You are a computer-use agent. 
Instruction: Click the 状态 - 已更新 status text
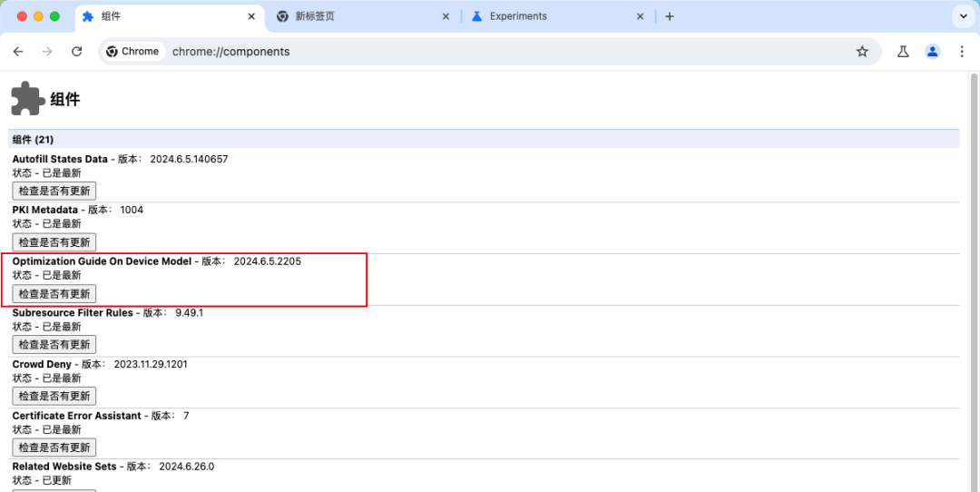42,480
